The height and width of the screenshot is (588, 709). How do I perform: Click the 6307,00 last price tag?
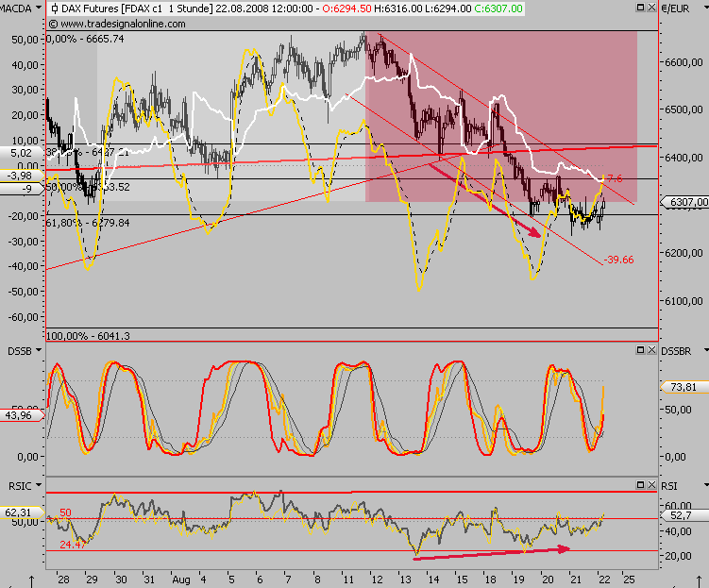[684, 202]
